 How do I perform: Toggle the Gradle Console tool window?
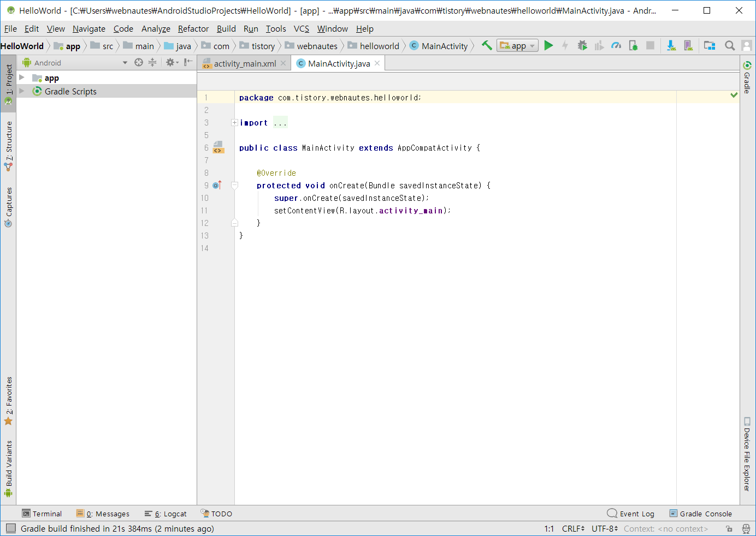click(701, 514)
